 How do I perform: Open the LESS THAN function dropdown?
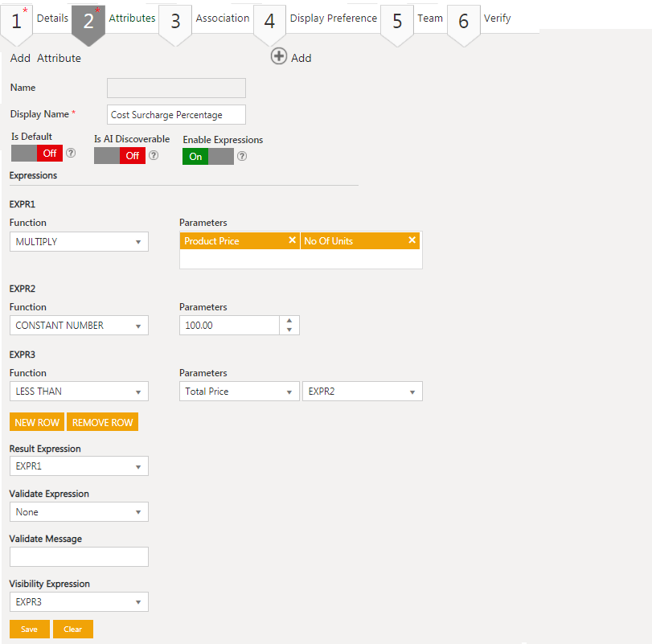coord(79,392)
